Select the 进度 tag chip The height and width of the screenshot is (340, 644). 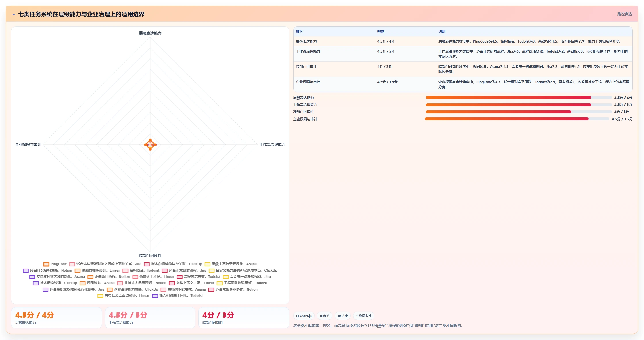[x=343, y=316]
